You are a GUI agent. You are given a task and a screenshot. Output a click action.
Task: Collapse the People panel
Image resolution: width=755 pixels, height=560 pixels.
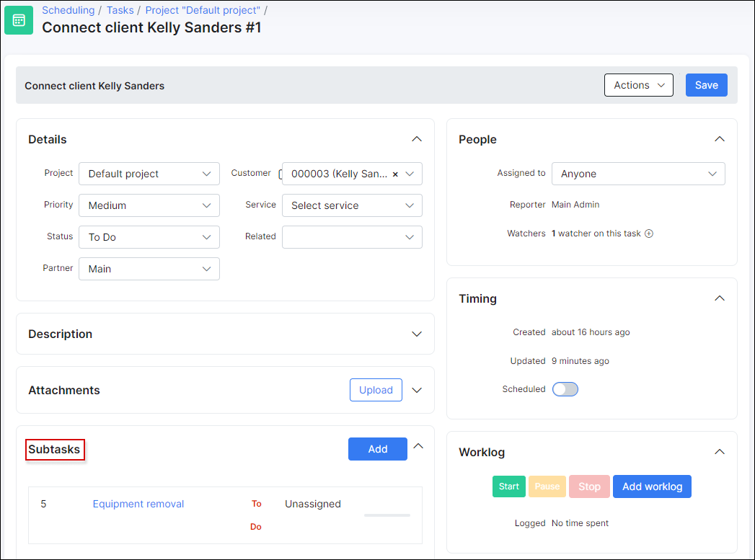click(x=719, y=139)
